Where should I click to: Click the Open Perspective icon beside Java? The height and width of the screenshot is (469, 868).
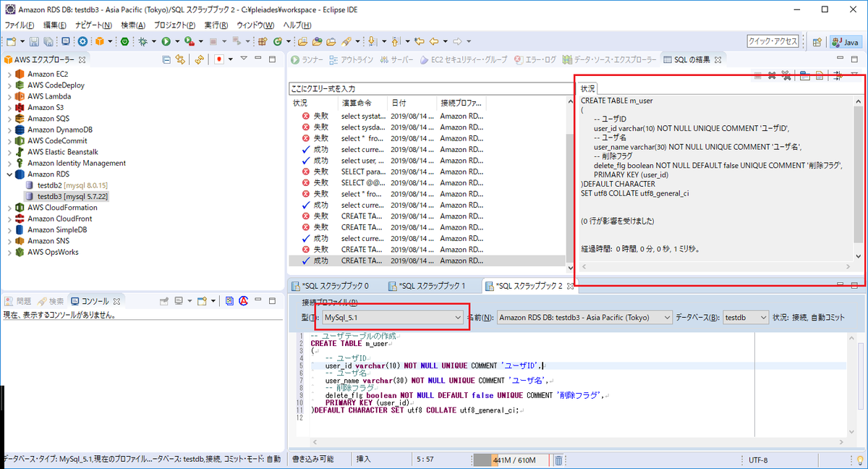point(817,41)
